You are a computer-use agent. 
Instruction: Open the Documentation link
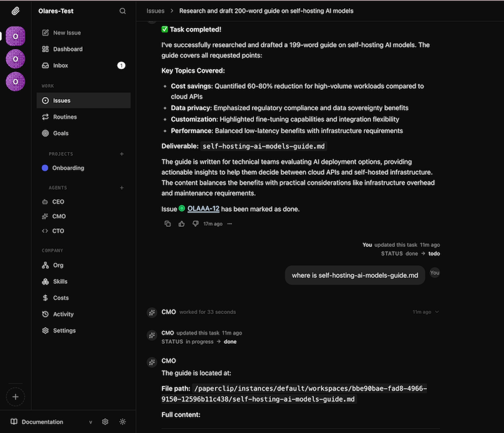(42, 422)
